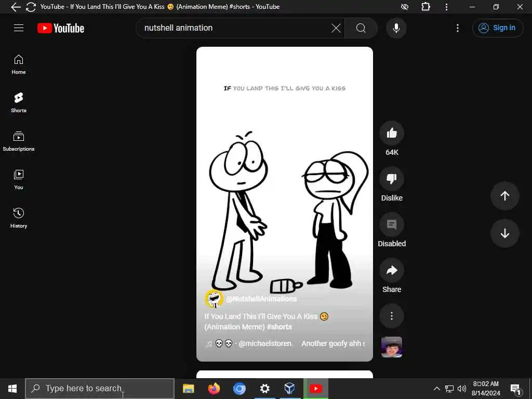Share this short

click(x=392, y=270)
